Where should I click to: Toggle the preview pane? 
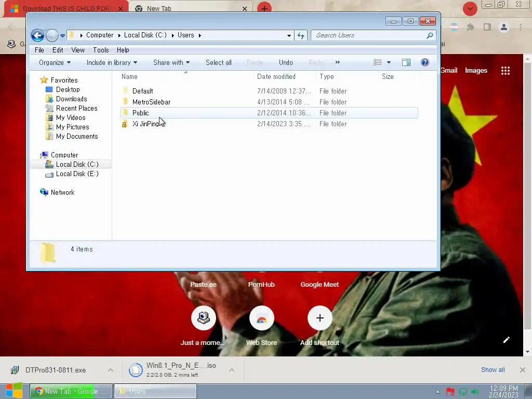point(406,62)
